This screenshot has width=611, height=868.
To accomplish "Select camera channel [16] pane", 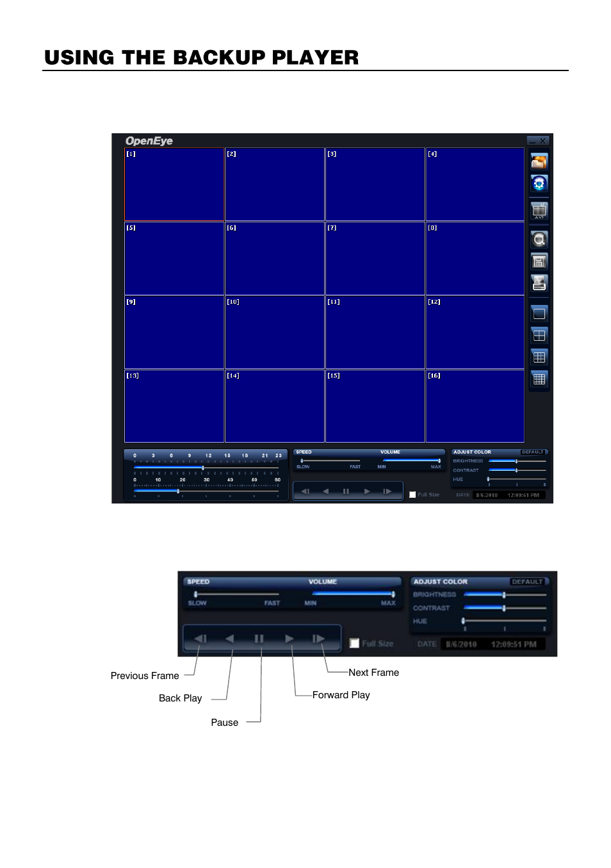I will click(x=475, y=406).
